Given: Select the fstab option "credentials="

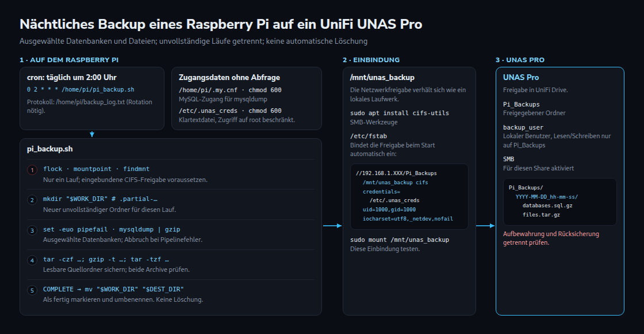Looking at the screenshot, I should click(382, 192).
